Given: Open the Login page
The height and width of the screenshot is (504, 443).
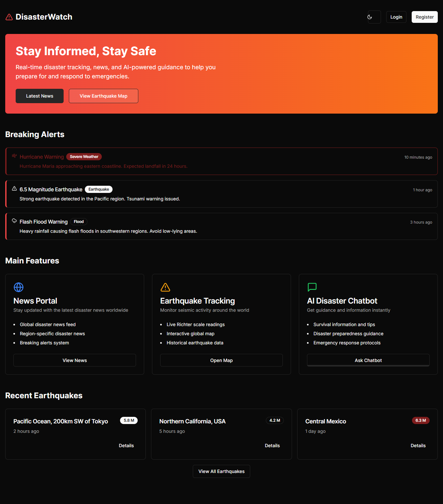Looking at the screenshot, I should coord(396,17).
